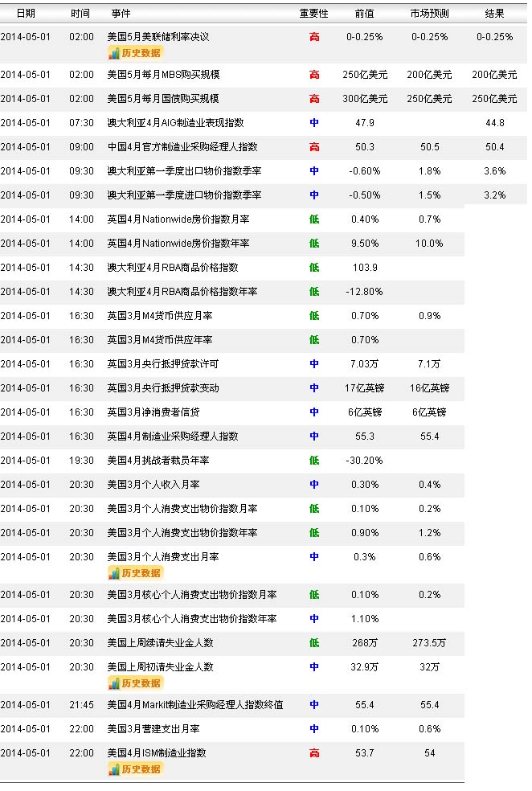Viewport: 532px width, 791px height.
Task: Select event 中国4月官方制造业采购经理人指数
Action: point(182,147)
